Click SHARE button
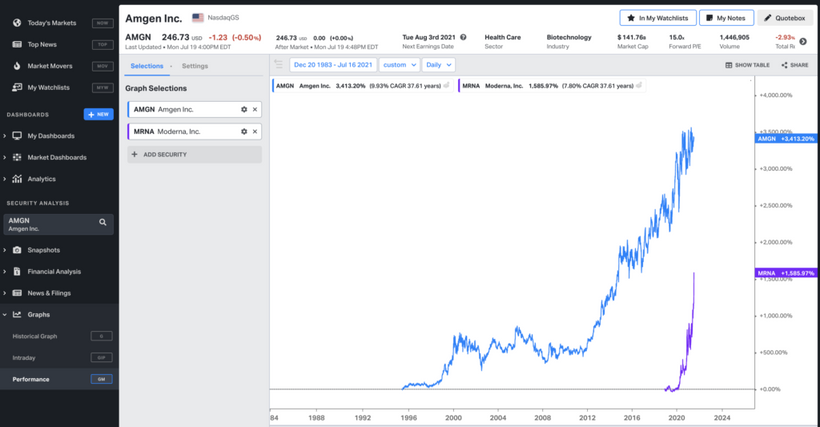820x427 pixels. click(795, 65)
